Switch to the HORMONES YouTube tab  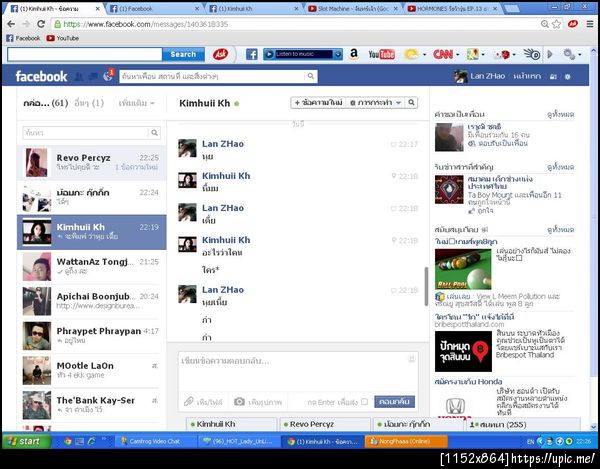coord(452,8)
